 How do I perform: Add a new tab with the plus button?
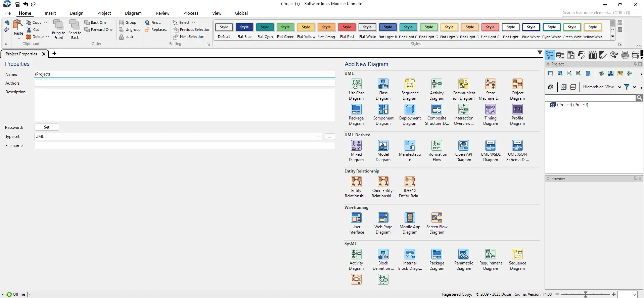tap(54, 53)
